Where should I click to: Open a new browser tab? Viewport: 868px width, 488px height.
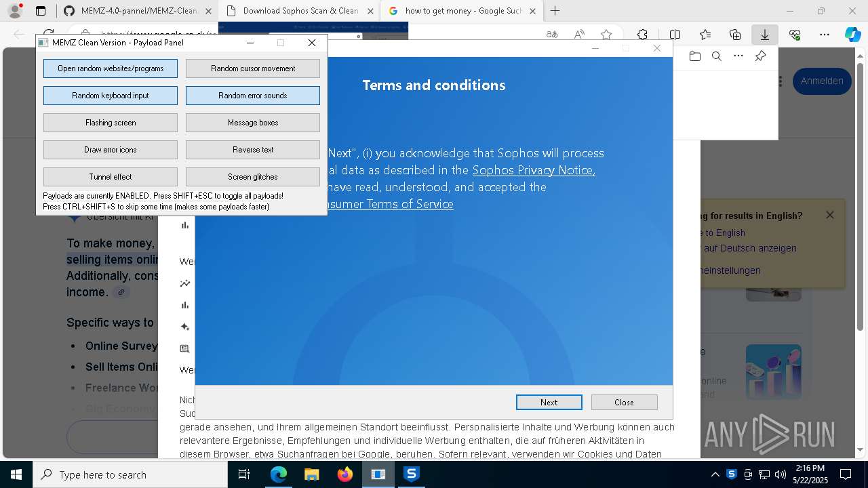pyautogui.click(x=555, y=11)
